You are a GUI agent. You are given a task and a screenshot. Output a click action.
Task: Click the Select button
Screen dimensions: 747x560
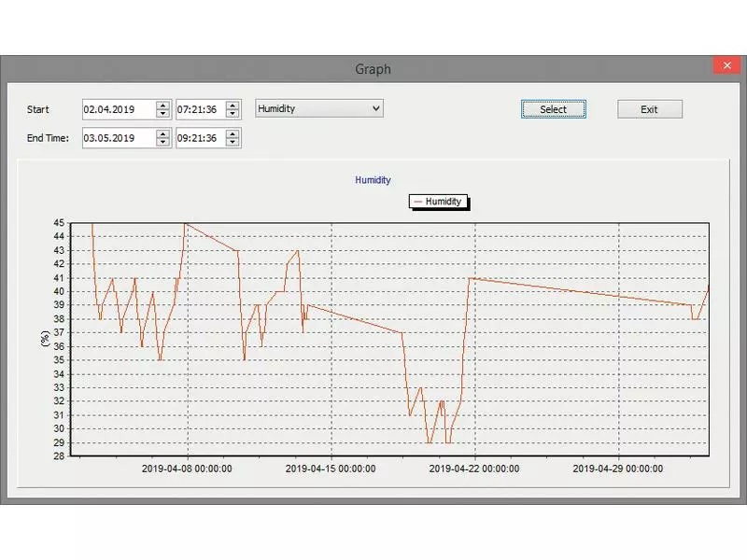click(553, 109)
